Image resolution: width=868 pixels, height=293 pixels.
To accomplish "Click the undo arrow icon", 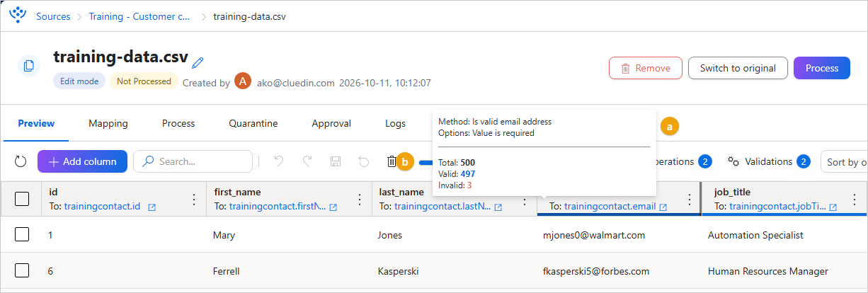I will pos(279,161).
